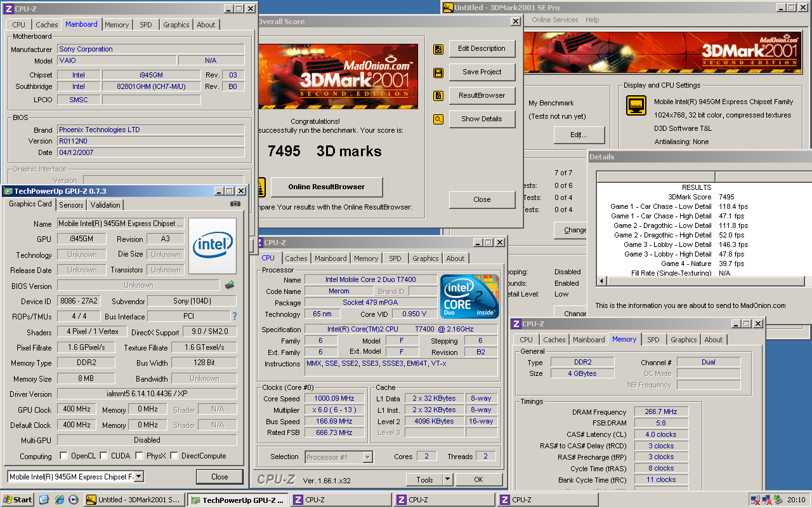The image size is (812, 508).
Task: Click the Intel Core 2 Duo badge in CPU-Z
Action: (x=470, y=297)
